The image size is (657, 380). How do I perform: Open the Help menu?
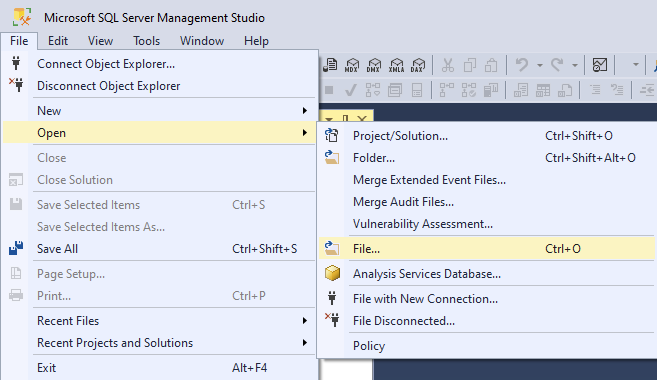click(256, 41)
